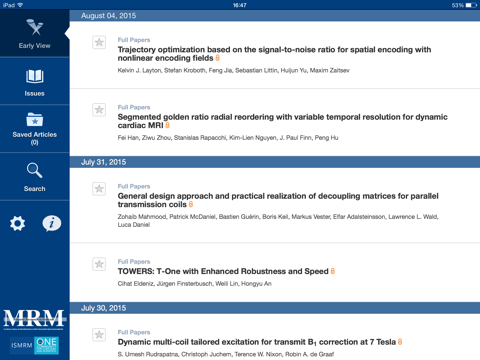This screenshot has width=480, height=360.
Task: Star the TOWERS article
Action: [99, 264]
